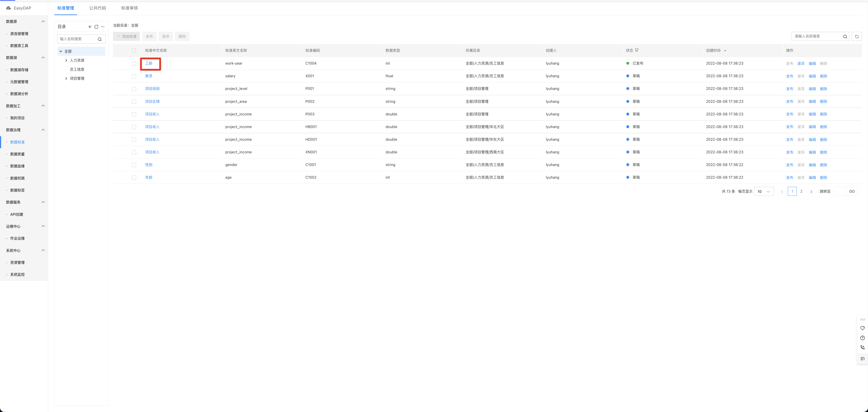
Task: Focus the 跳转至 page number field
Action: (x=840, y=192)
